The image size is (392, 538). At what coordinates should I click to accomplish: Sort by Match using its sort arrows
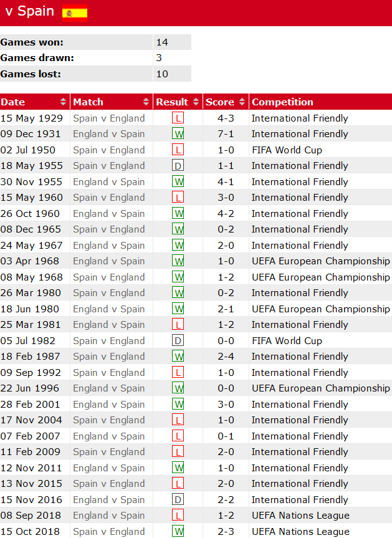[x=146, y=102]
